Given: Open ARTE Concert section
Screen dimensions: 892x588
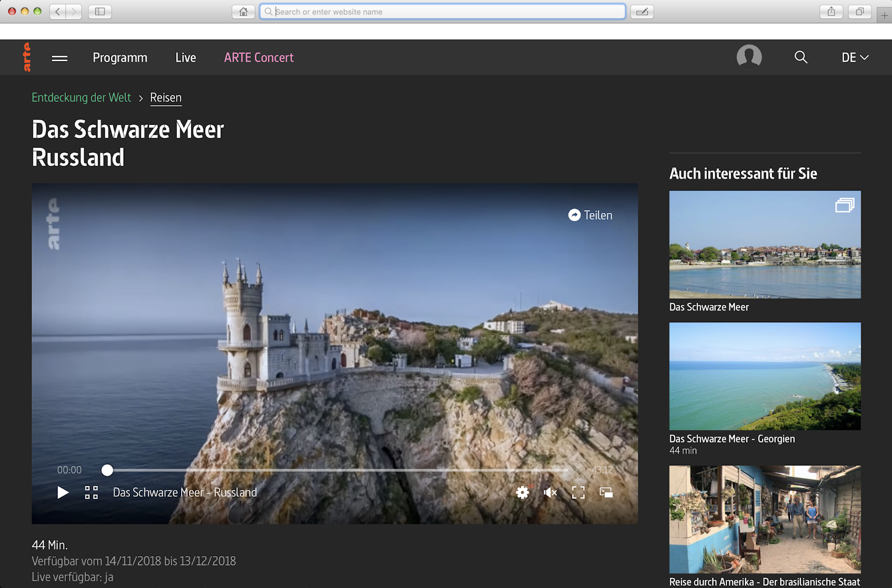Looking at the screenshot, I should click(x=259, y=57).
